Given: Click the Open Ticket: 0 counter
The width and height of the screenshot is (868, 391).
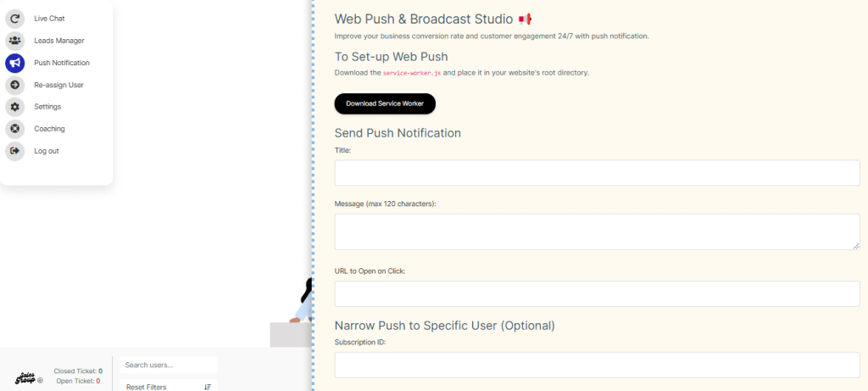Looking at the screenshot, I should [x=78, y=381].
